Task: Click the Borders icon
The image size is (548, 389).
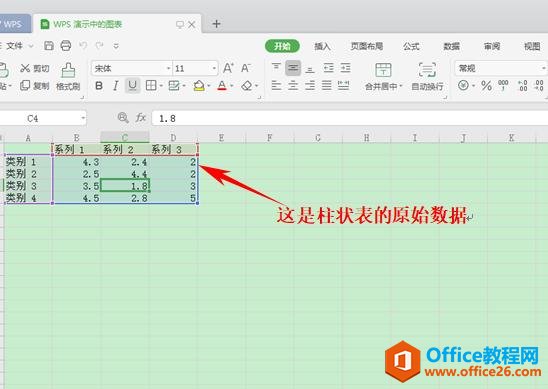Action: click(151, 85)
